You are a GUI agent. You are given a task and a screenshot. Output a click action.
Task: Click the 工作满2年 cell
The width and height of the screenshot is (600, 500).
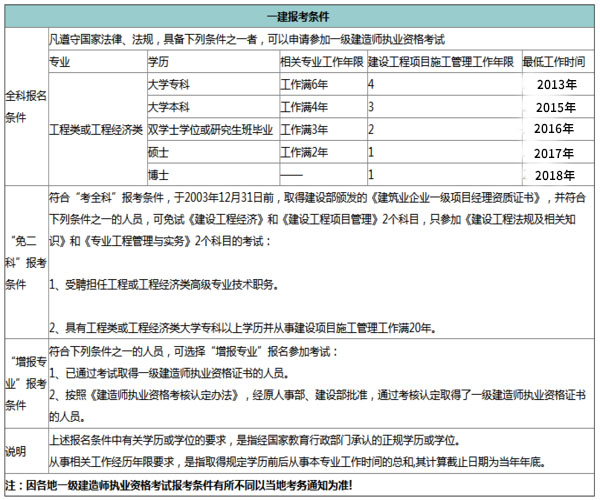click(304, 153)
